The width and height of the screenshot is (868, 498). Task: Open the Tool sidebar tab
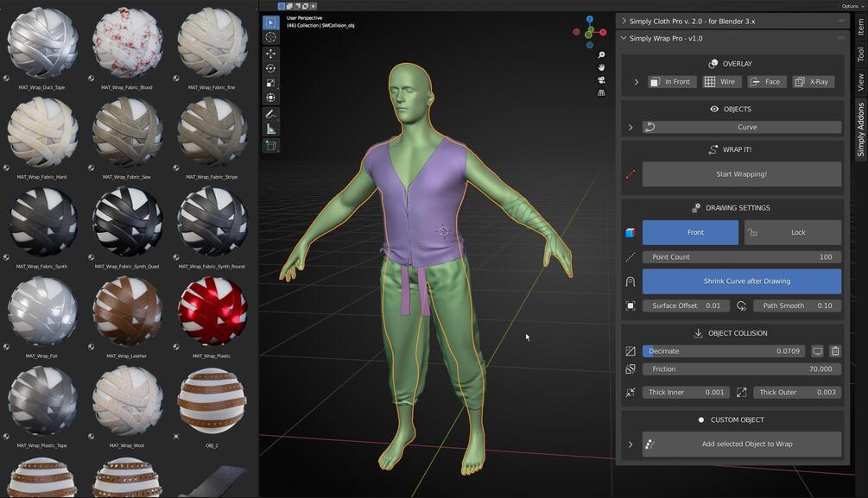(x=861, y=54)
